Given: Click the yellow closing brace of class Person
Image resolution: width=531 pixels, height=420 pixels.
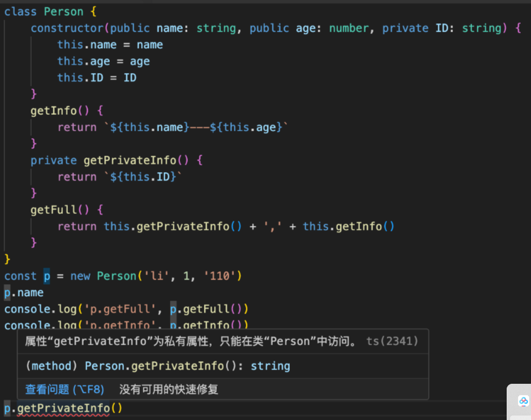Looking at the screenshot, I should (x=7, y=259).
